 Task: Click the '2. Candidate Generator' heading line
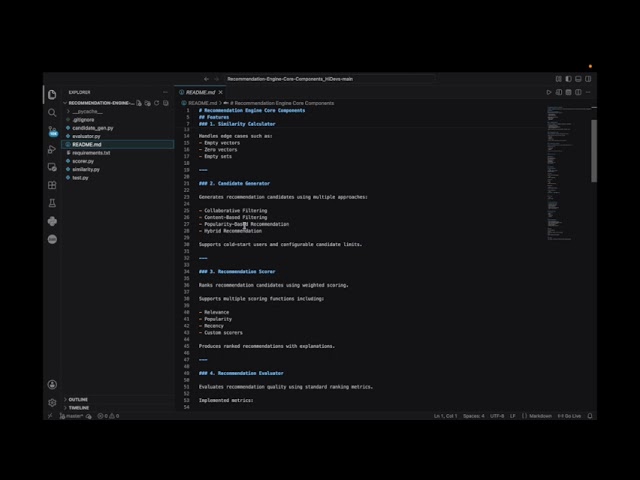click(x=234, y=183)
